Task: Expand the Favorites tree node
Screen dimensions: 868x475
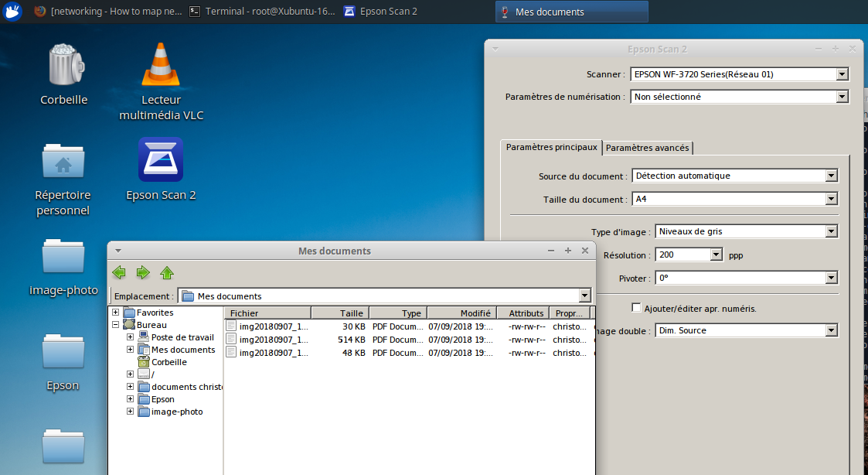Action: pos(116,313)
